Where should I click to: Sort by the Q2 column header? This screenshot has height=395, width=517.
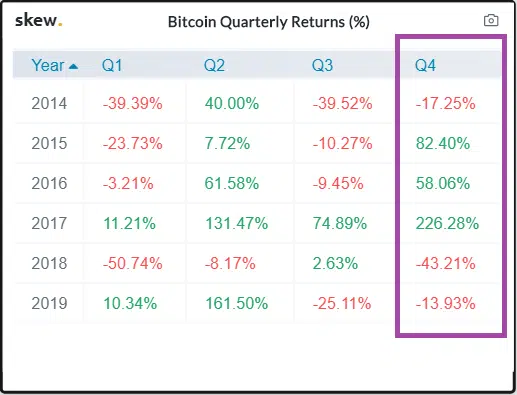(214, 65)
